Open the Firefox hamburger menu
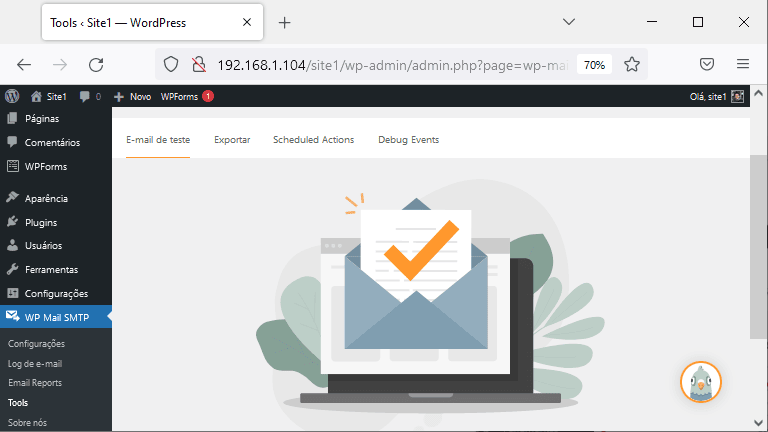The image size is (768, 432). click(743, 64)
